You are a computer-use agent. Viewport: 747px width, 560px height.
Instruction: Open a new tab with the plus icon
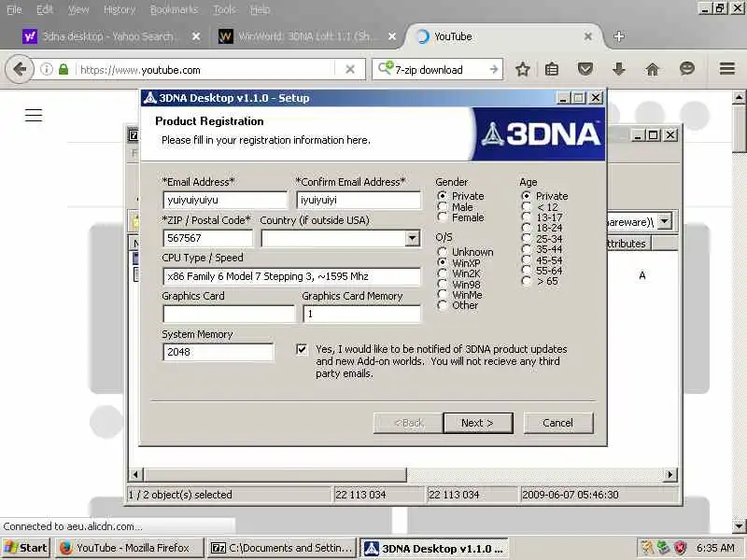[619, 36]
